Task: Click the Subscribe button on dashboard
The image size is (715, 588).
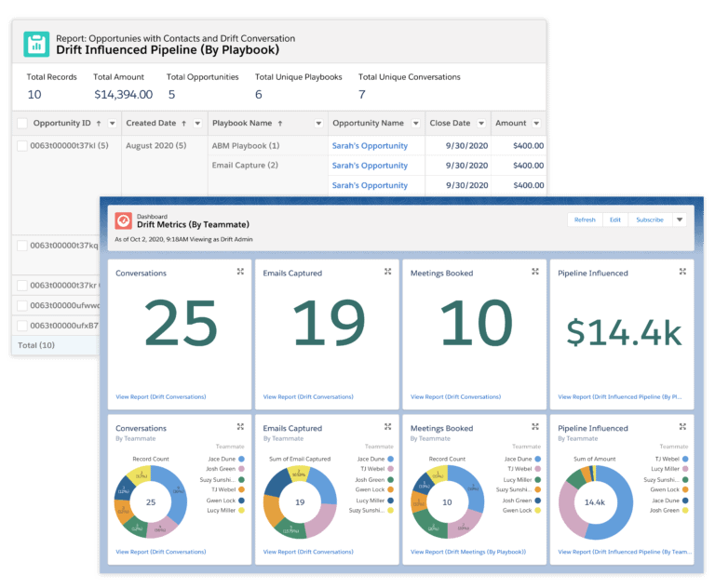Action: [x=649, y=220]
